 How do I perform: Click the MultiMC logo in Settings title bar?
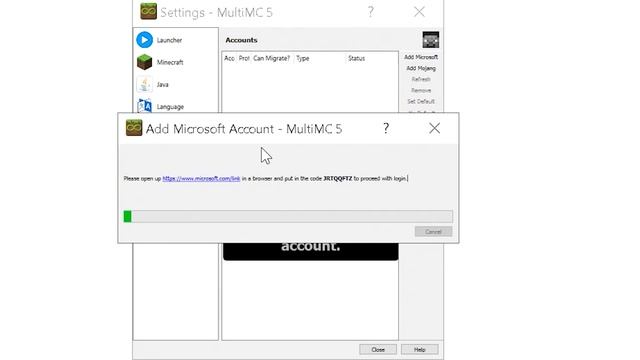tap(148, 11)
